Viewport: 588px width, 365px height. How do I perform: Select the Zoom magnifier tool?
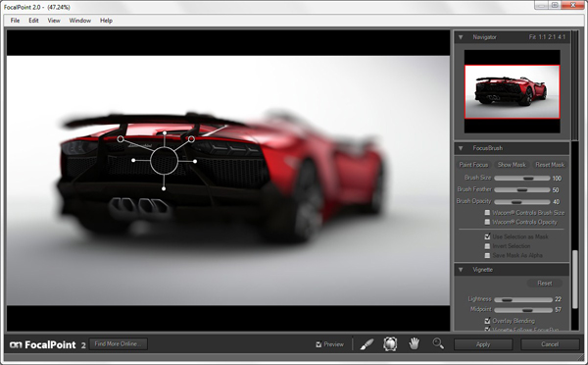click(x=438, y=343)
